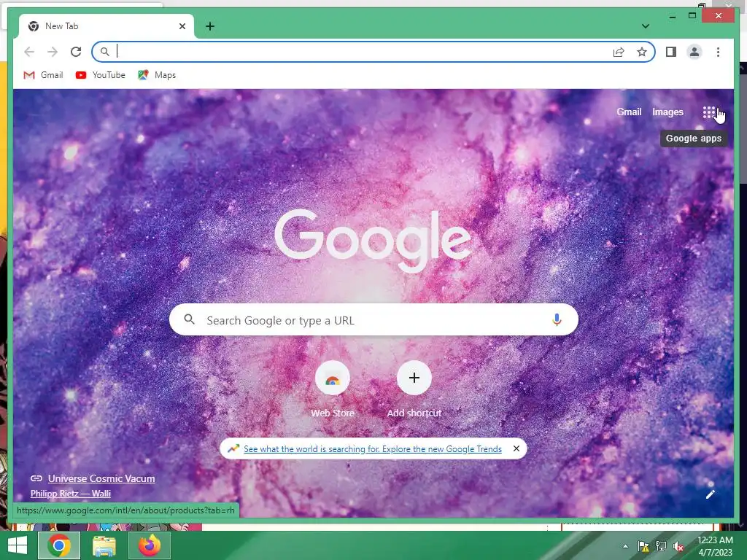747x560 pixels.
Task: Click the browser Back arrow
Action: tap(29, 52)
